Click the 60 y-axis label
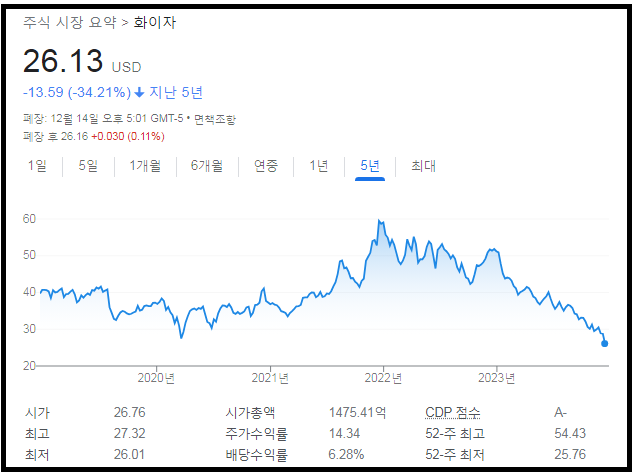This screenshot has width=634, height=475. coord(29,219)
